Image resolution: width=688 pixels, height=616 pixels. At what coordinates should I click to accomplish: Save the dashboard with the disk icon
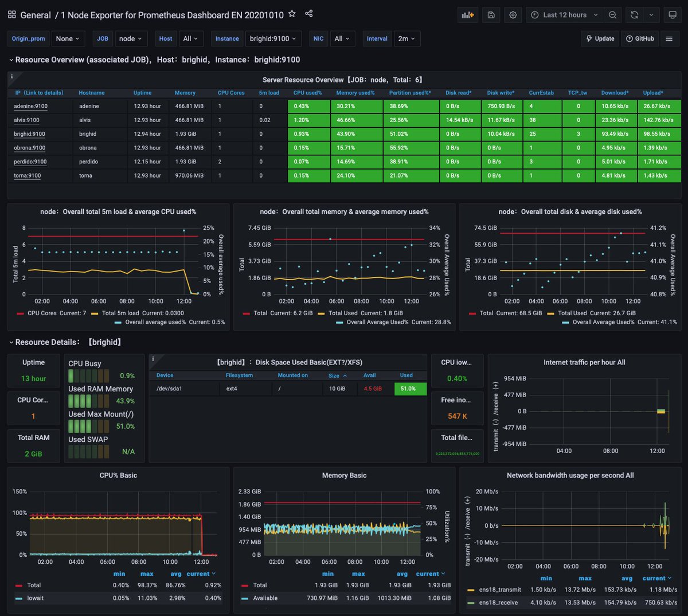tap(491, 15)
